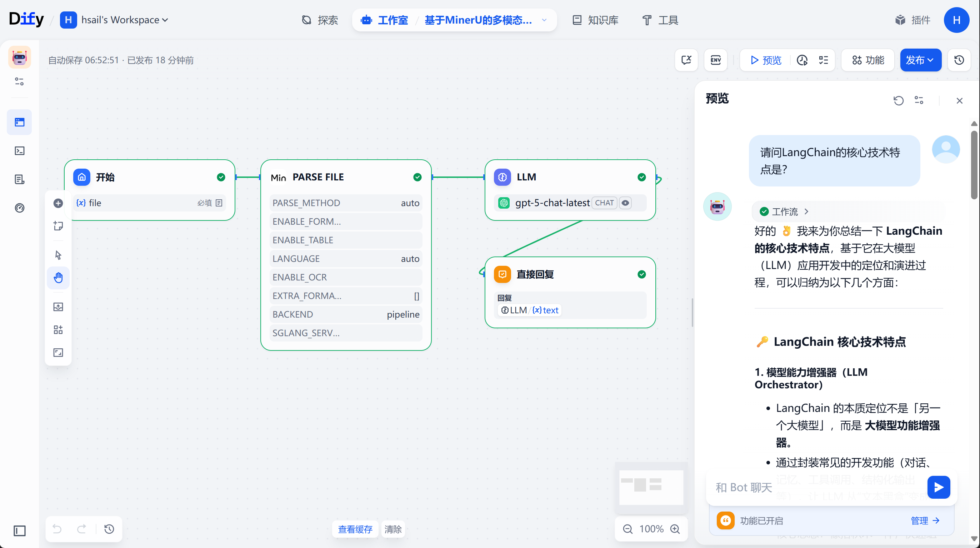Open the ENV environment variables button
The height and width of the screenshot is (548, 980).
click(x=716, y=60)
